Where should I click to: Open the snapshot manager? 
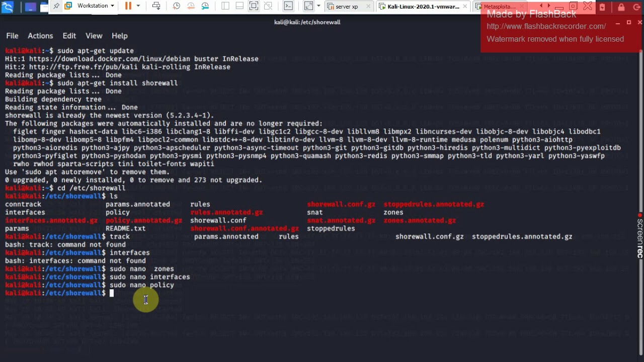(205, 6)
